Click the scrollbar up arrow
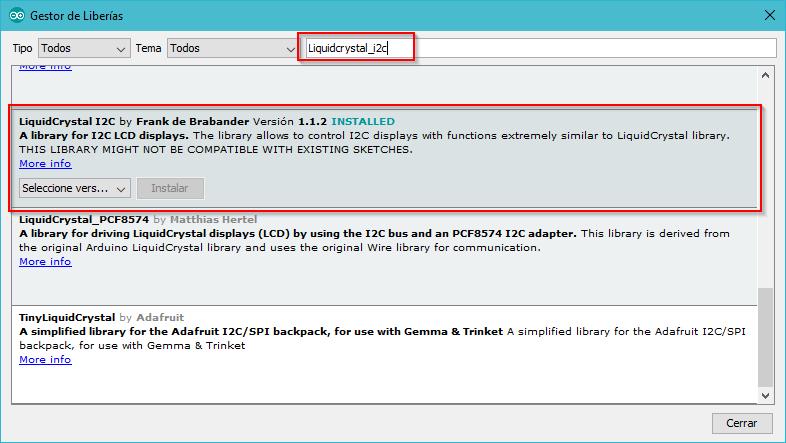 [x=766, y=74]
